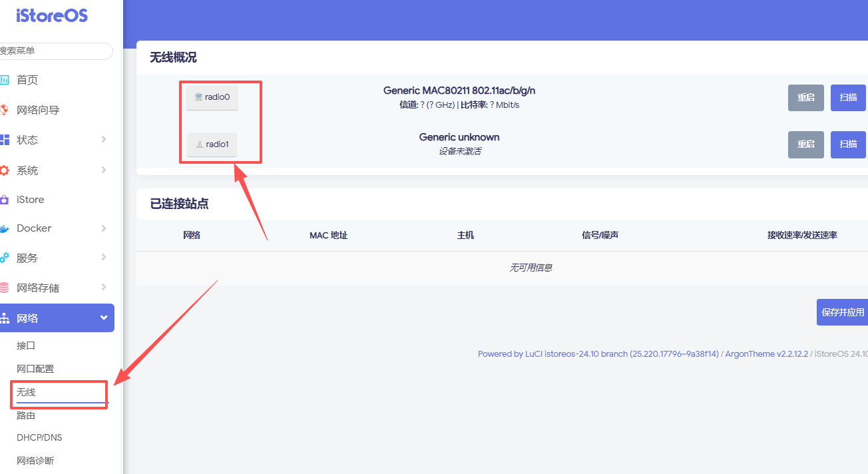
Task: Click the radio1 wireless device icon
Action: click(199, 144)
